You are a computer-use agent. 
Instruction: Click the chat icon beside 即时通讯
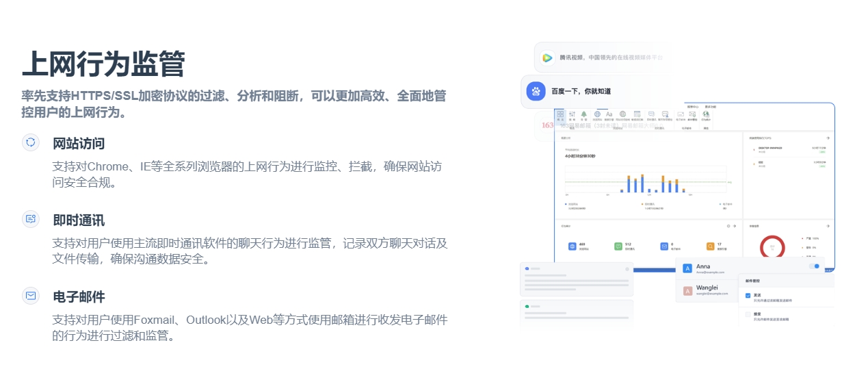[x=30, y=219]
